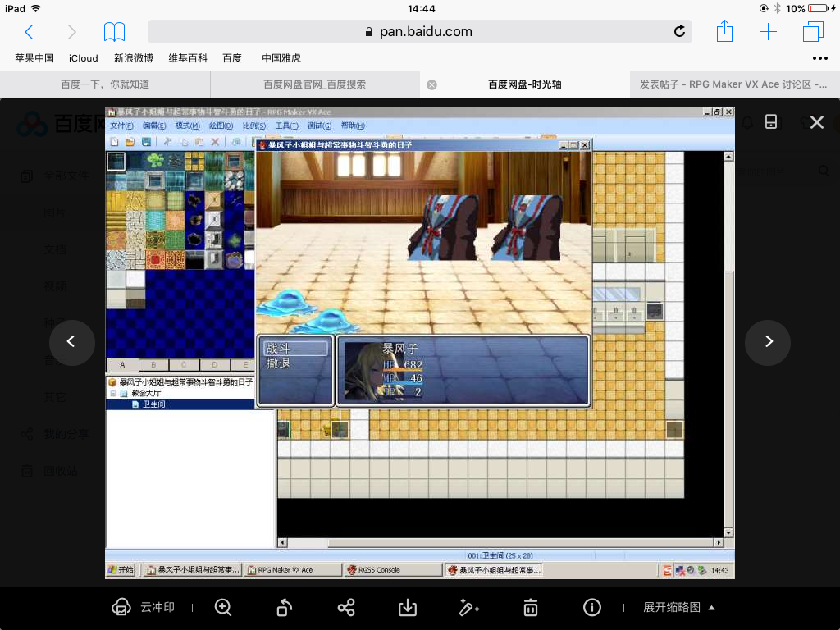Close the 百度网盘-时光轴 tab
The height and width of the screenshot is (630, 840).
tap(431, 85)
